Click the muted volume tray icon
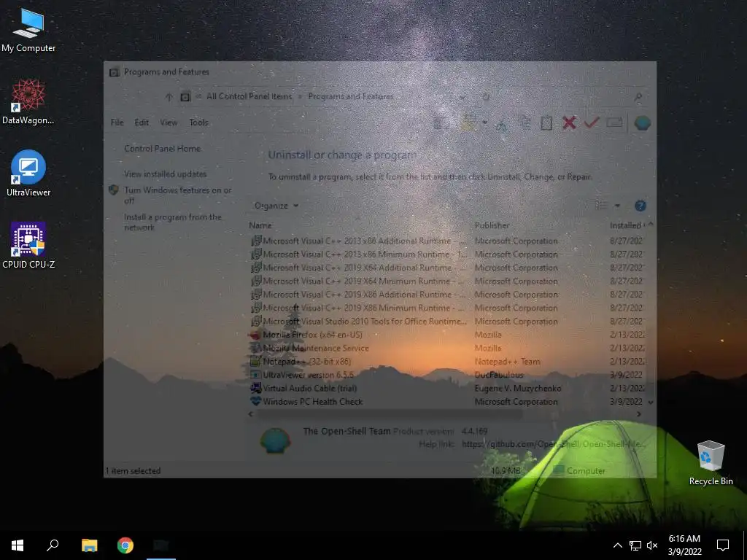This screenshot has height=560, width=747. coord(652,545)
